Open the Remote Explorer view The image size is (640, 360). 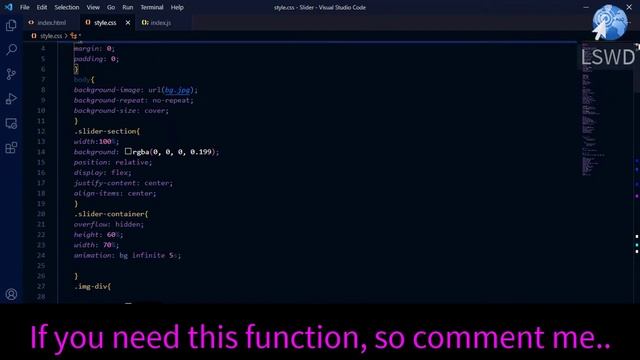(x=11, y=123)
